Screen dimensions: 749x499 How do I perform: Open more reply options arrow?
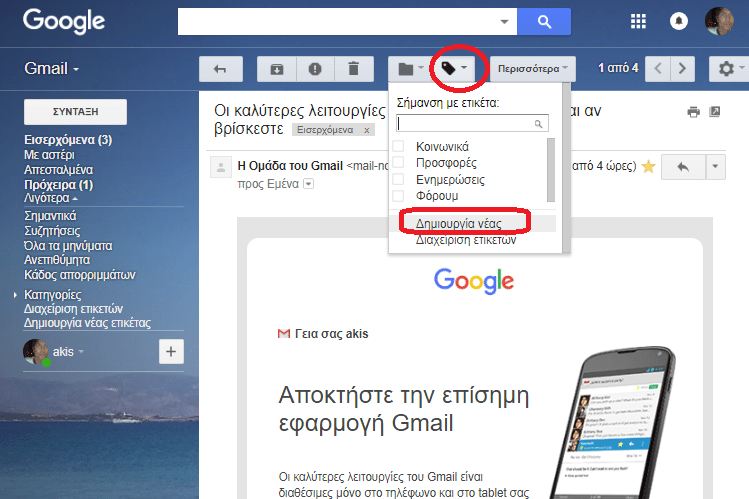point(715,167)
